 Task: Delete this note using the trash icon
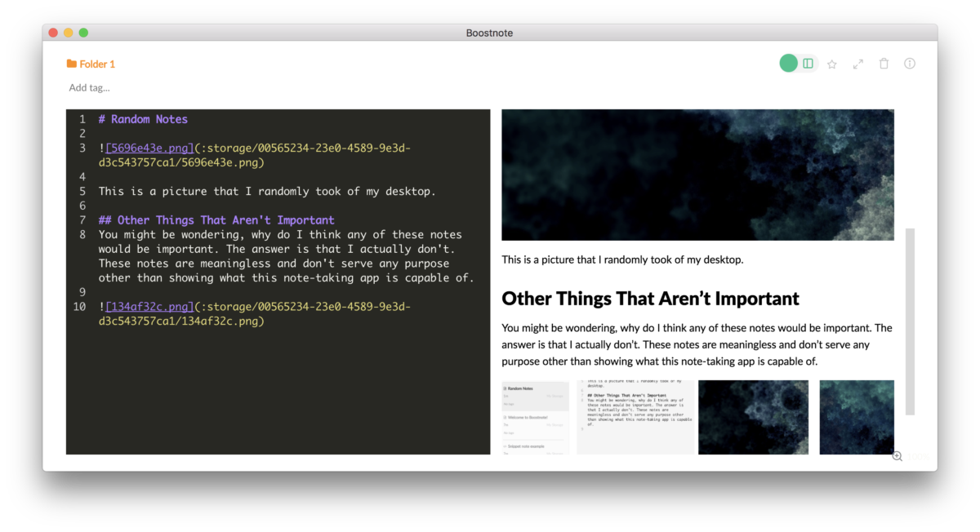pyautogui.click(x=884, y=63)
